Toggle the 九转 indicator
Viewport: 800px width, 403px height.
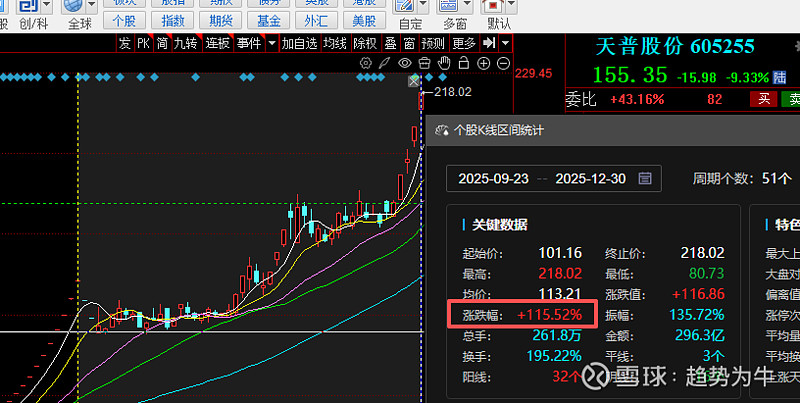[185, 43]
